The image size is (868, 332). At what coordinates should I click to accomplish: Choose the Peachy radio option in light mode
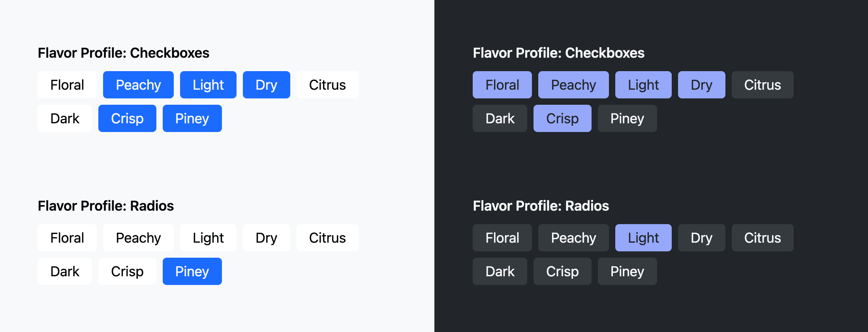(138, 238)
